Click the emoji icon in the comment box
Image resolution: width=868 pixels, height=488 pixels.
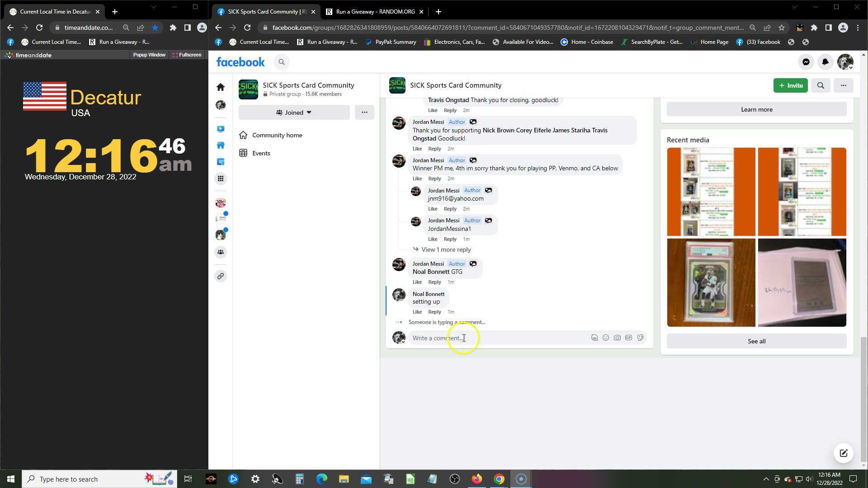tap(606, 338)
